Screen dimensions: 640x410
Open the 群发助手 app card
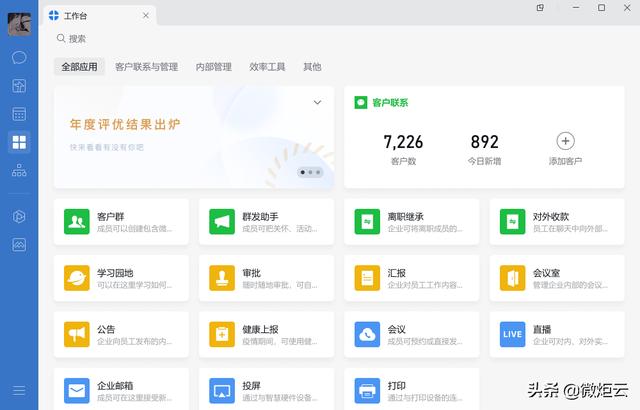[266, 222]
